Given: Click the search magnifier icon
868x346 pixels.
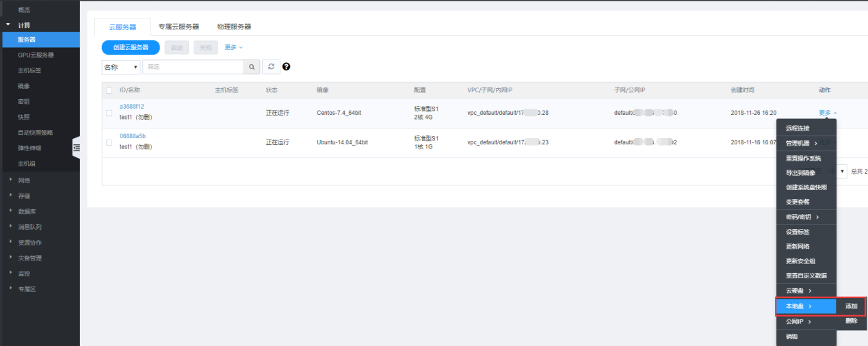Looking at the screenshot, I should tap(252, 67).
